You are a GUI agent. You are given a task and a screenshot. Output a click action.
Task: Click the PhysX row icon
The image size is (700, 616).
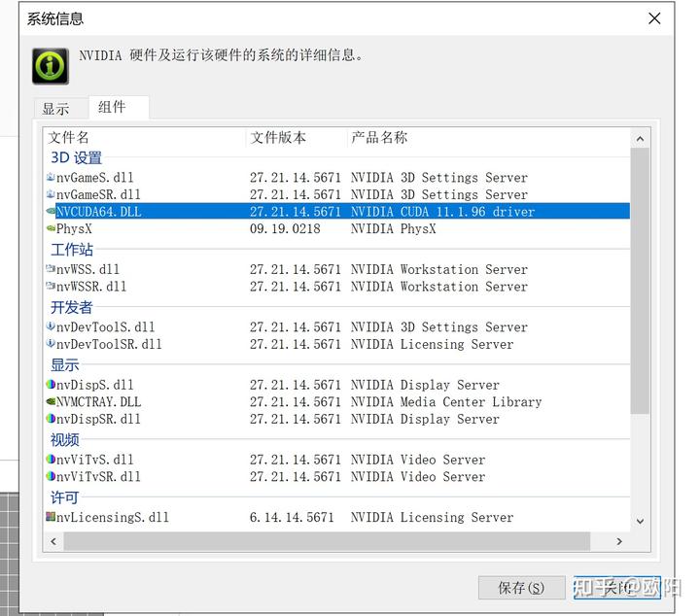51,228
